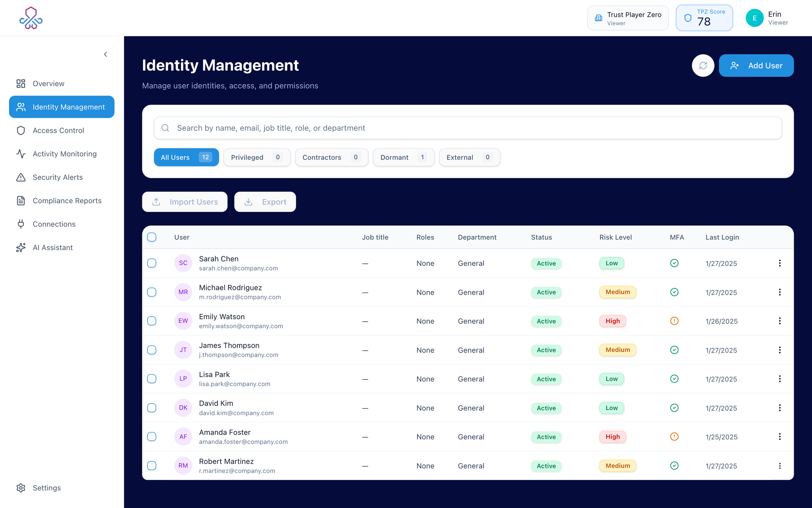Select the checkbox next to Lisa Park
The height and width of the screenshot is (508, 812).
[152, 379]
